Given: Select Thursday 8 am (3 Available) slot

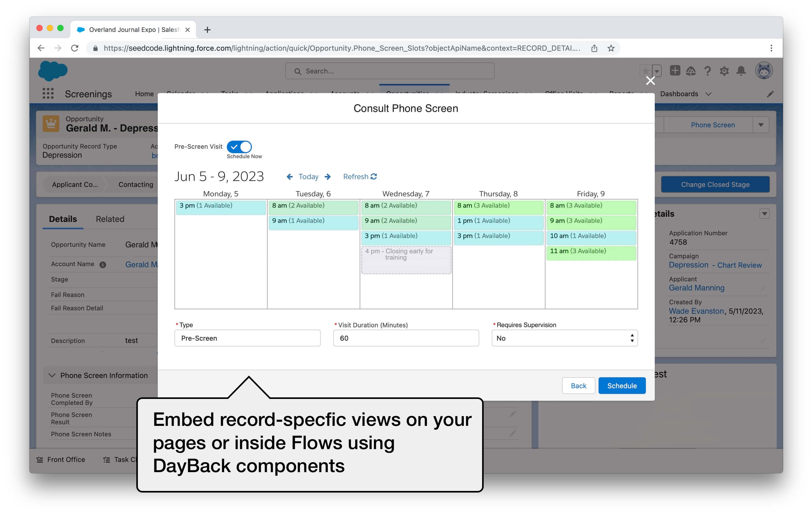Looking at the screenshot, I should [498, 207].
